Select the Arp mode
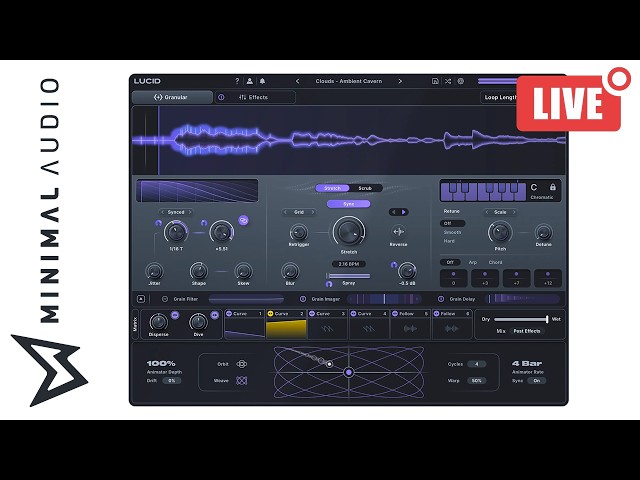This screenshot has width=640, height=480. (473, 262)
